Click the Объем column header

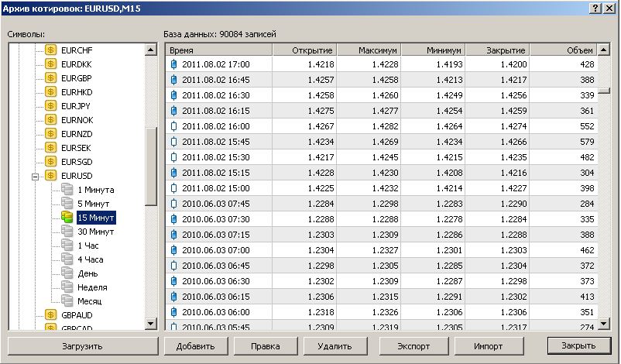coord(563,50)
